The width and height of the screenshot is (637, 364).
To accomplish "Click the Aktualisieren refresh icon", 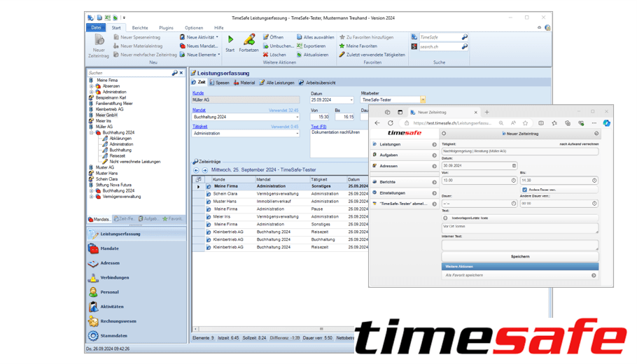I will pos(300,55).
